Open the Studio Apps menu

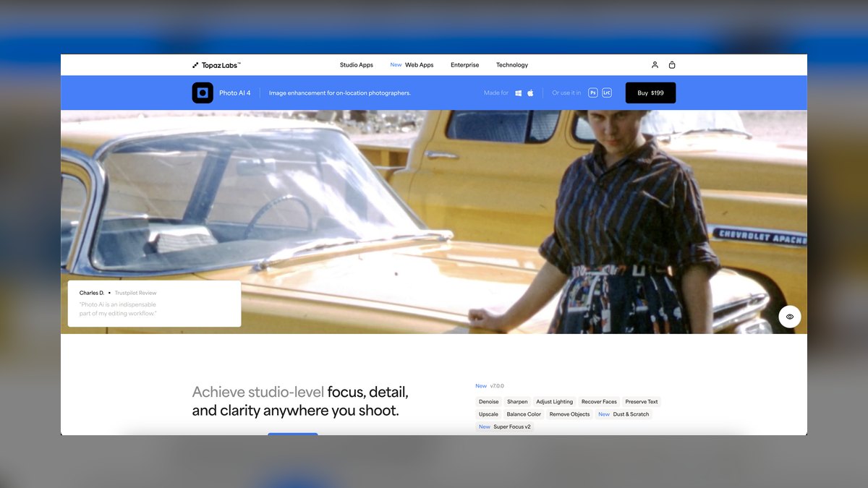357,65
